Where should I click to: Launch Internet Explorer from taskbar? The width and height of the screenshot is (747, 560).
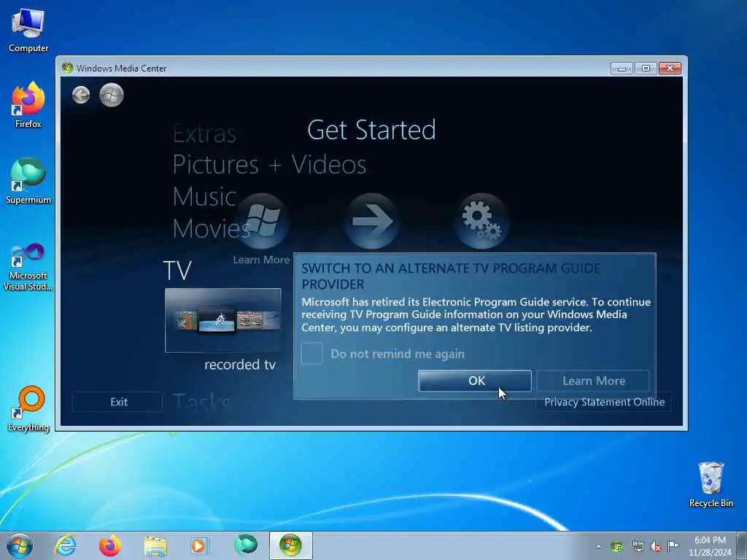point(65,545)
